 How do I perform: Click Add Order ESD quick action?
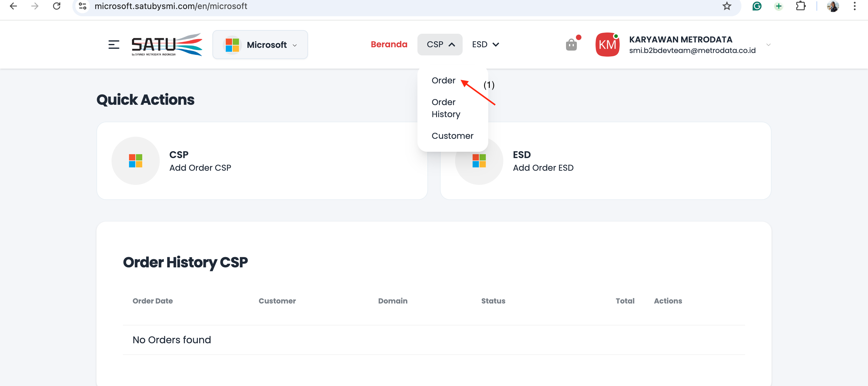tap(543, 168)
